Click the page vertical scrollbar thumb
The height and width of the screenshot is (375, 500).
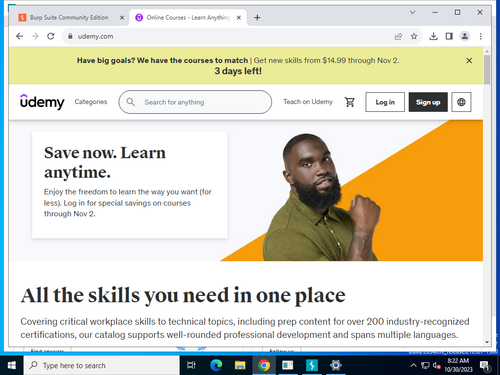click(487, 69)
